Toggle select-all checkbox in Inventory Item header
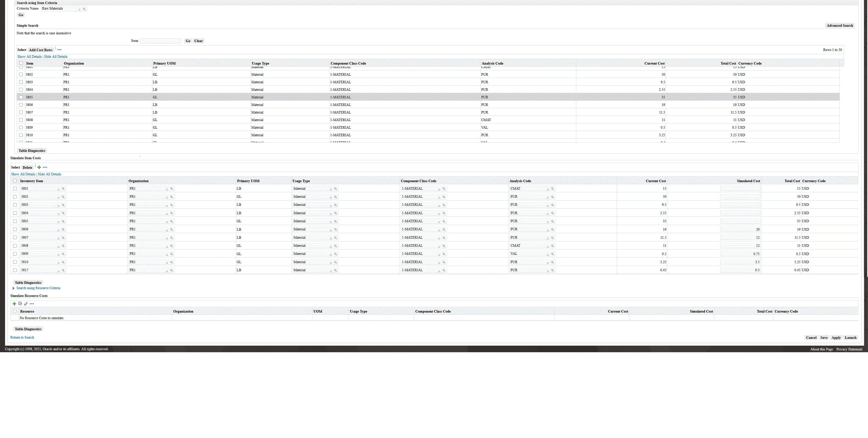 tap(15, 181)
